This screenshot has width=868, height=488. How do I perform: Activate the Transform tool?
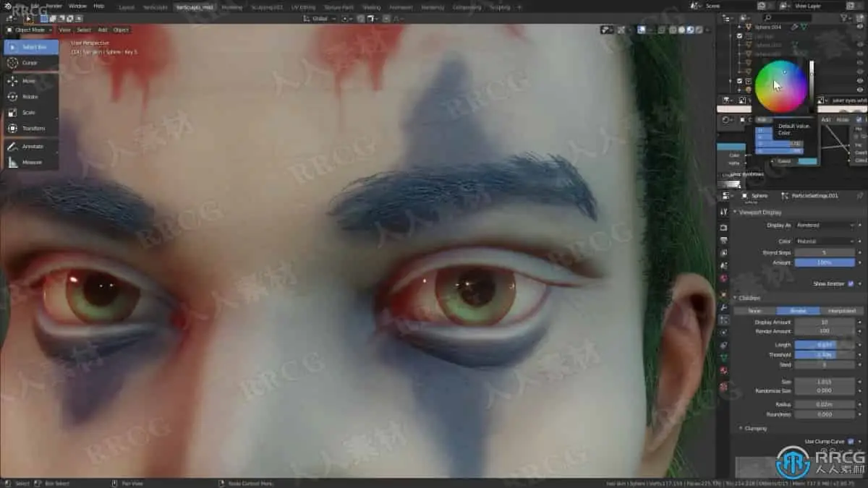click(31, 128)
